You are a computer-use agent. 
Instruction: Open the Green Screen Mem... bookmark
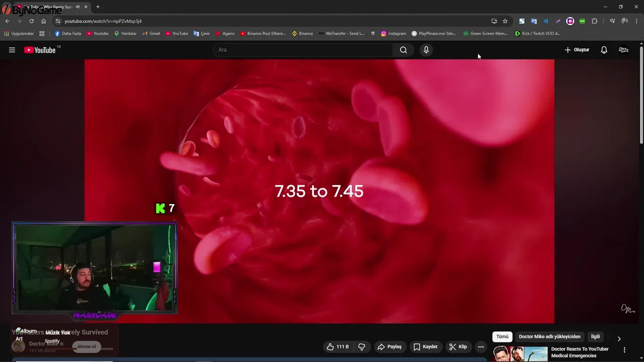[x=486, y=34]
